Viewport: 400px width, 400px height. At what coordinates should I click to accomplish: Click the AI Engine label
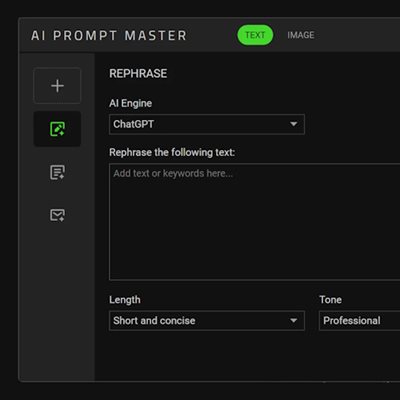[x=130, y=103]
